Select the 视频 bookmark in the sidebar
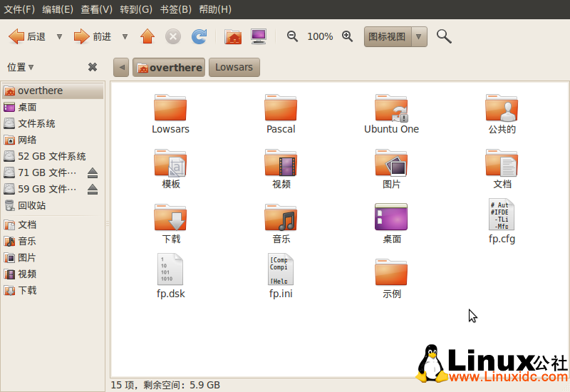 [x=53, y=274]
